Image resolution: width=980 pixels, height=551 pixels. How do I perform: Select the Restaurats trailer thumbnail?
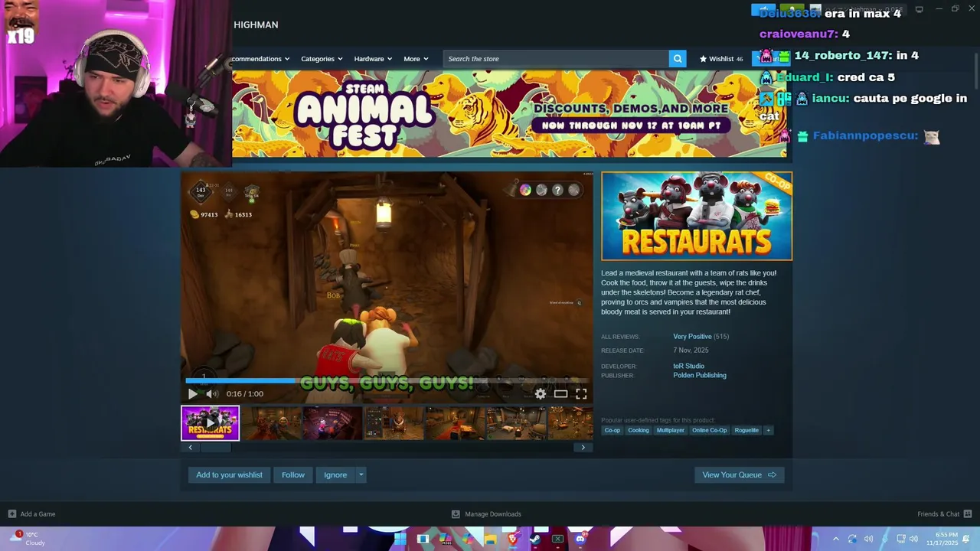coord(210,423)
